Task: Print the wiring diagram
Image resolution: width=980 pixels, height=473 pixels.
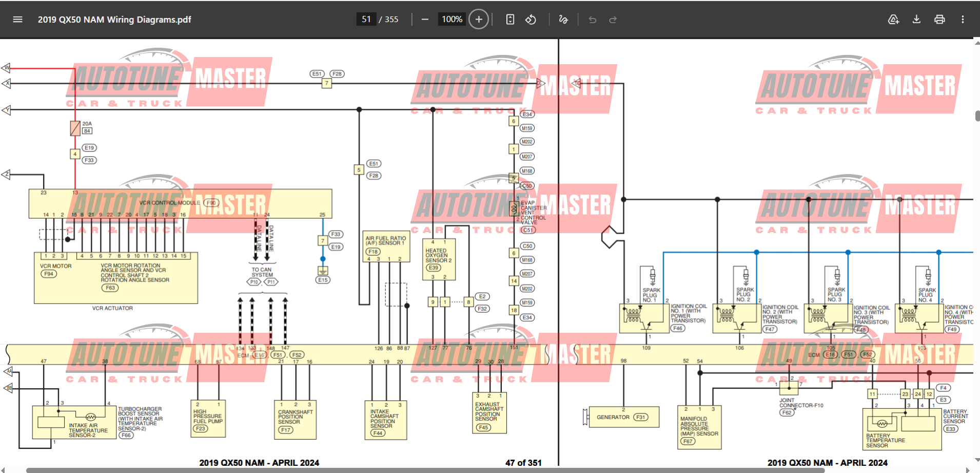Action: coord(939,20)
